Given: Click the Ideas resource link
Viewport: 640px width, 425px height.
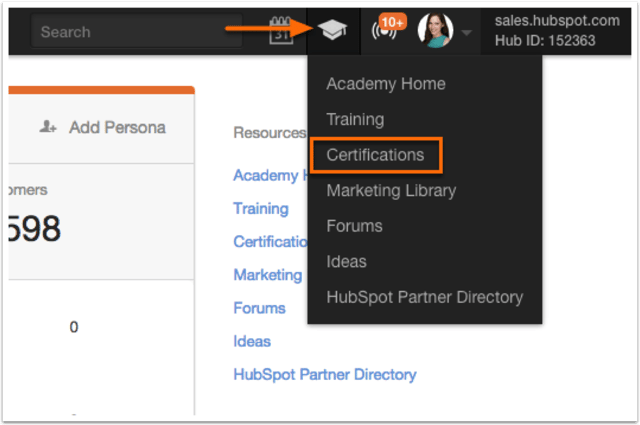Looking at the screenshot, I should pos(252,341).
